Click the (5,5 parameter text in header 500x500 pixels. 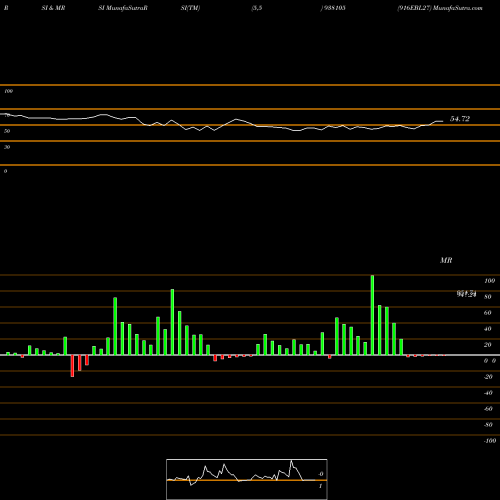(x=257, y=8)
